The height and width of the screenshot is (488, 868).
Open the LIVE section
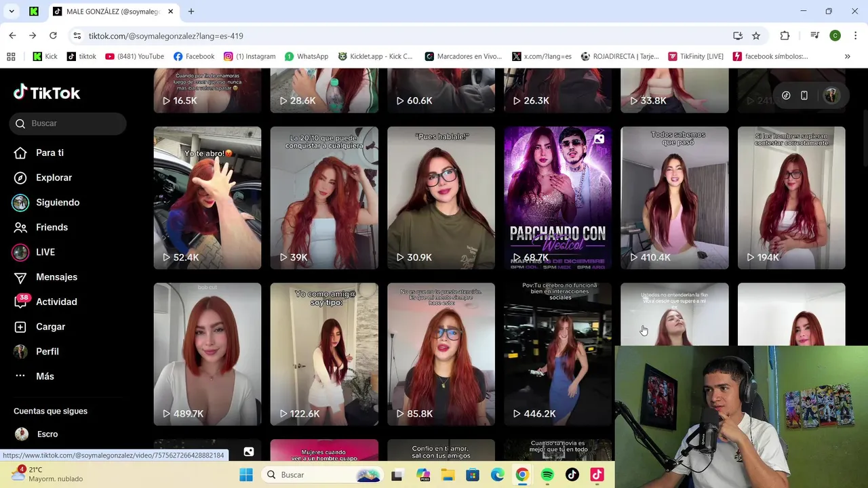[34, 252]
